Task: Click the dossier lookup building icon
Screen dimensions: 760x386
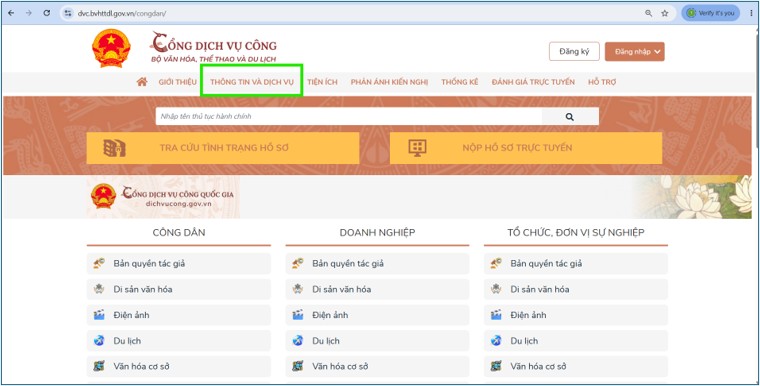Action: point(115,148)
